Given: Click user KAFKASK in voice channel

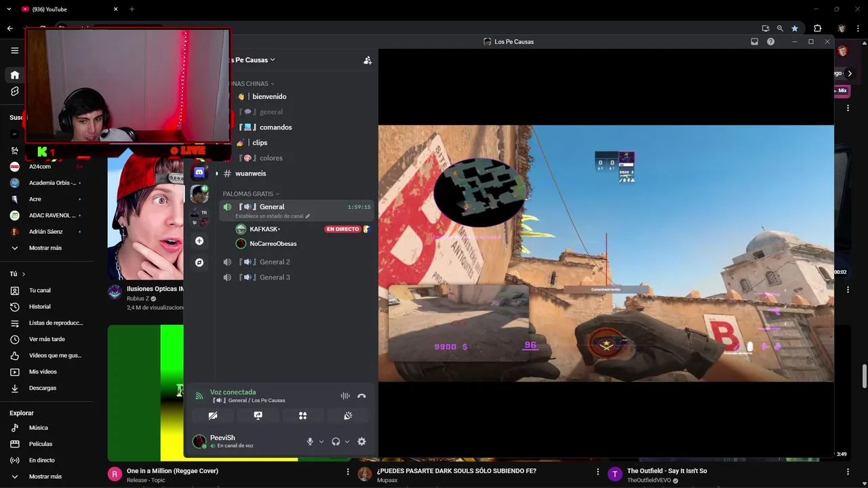Looking at the screenshot, I should coord(265,229).
